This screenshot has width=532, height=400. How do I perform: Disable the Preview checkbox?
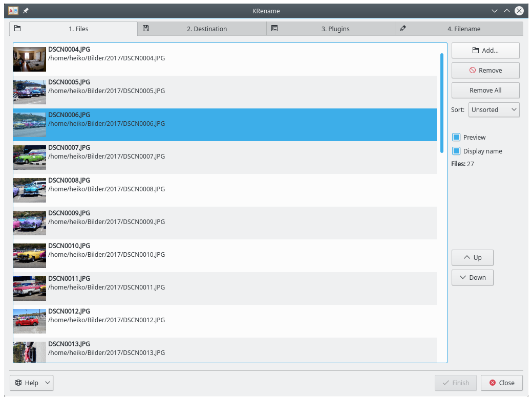(x=456, y=137)
